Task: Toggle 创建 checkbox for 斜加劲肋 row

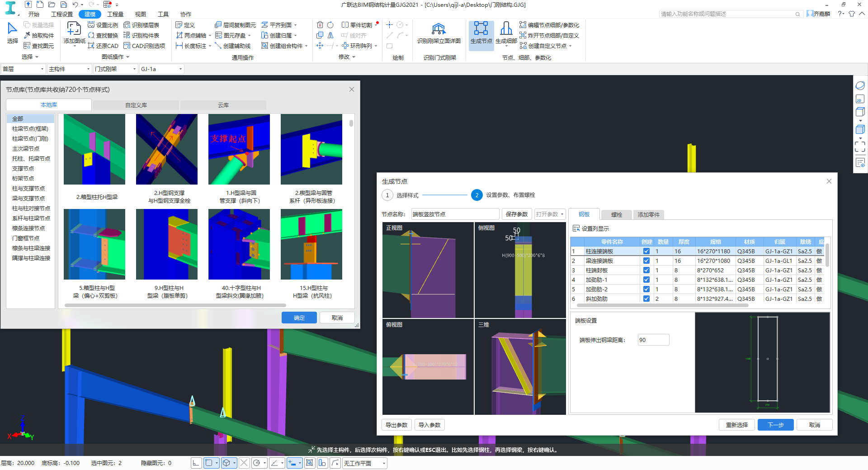Action: (646, 299)
